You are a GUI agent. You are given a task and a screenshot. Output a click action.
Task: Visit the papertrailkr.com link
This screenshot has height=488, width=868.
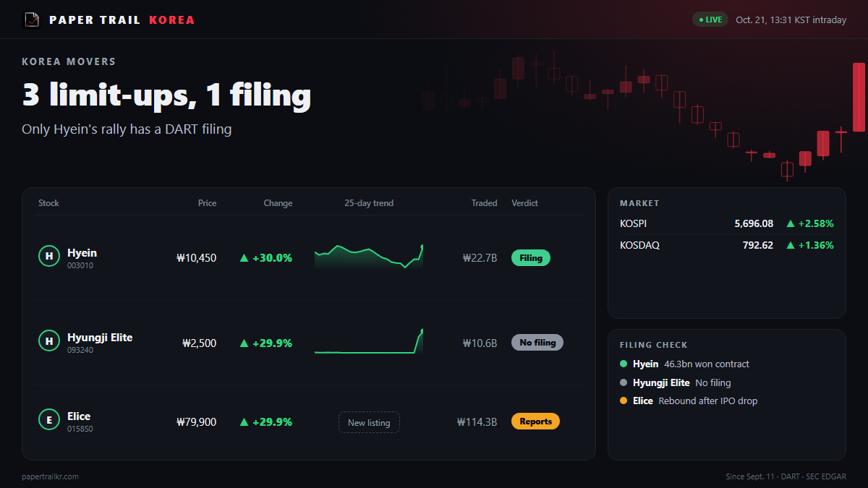[x=51, y=476]
